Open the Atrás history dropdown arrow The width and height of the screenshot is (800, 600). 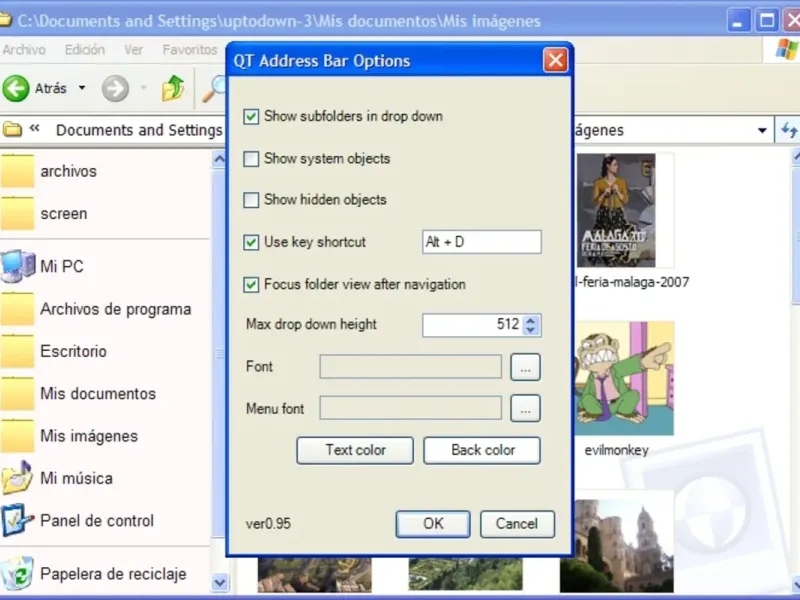click(x=82, y=88)
